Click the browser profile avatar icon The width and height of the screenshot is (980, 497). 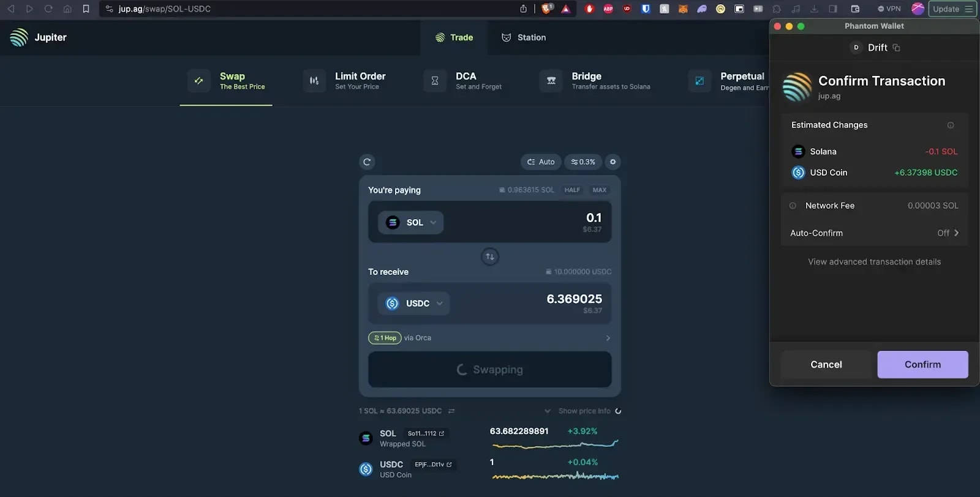(918, 9)
